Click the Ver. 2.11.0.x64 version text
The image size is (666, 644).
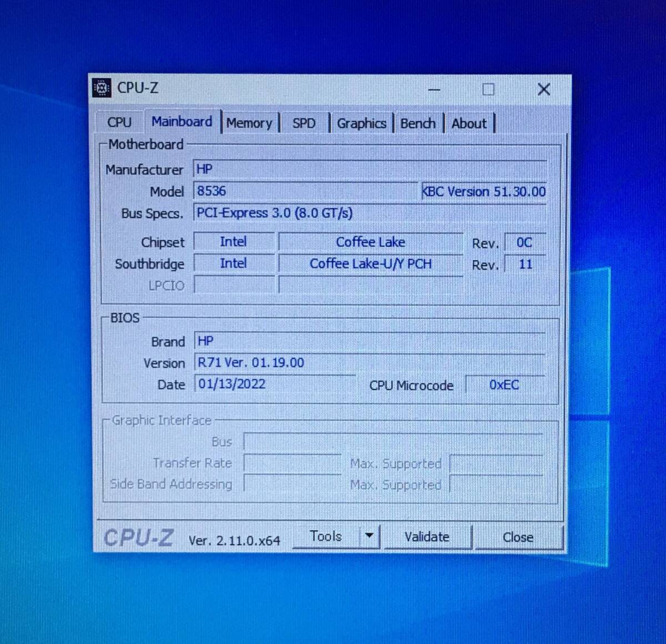pyautogui.click(x=234, y=540)
